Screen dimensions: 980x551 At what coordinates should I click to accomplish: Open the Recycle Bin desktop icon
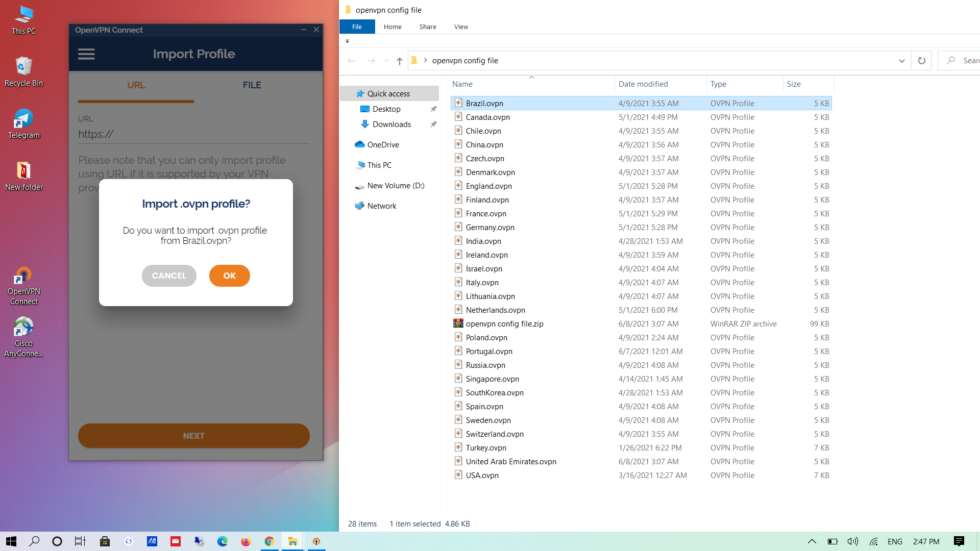pos(23,71)
